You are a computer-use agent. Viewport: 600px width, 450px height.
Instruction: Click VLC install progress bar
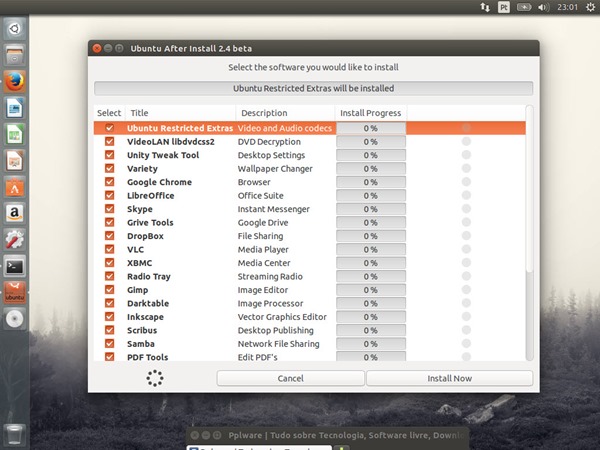point(371,249)
